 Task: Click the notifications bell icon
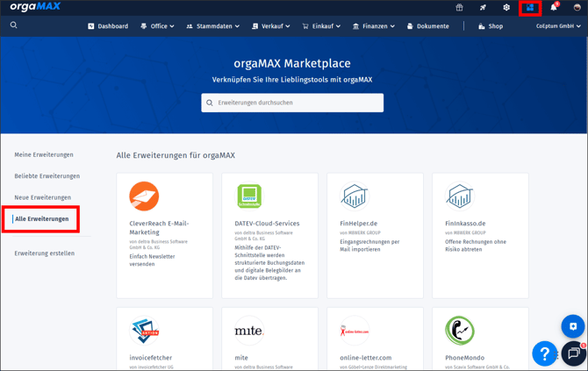pyautogui.click(x=553, y=8)
